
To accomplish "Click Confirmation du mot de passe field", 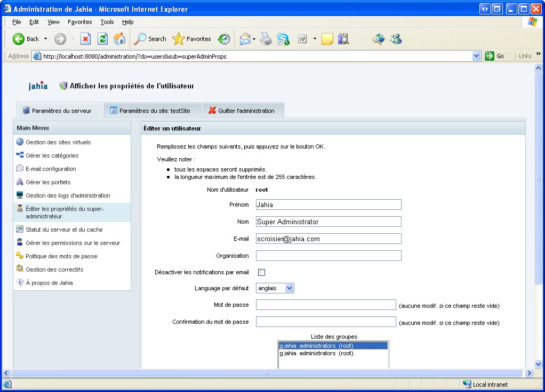I will 326,322.
